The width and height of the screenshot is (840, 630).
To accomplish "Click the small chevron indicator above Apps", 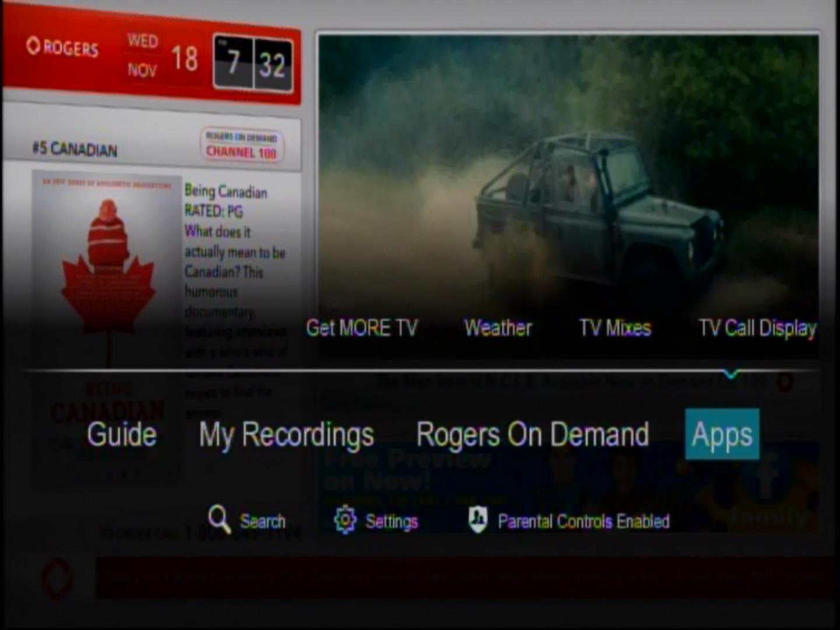I will (x=730, y=373).
